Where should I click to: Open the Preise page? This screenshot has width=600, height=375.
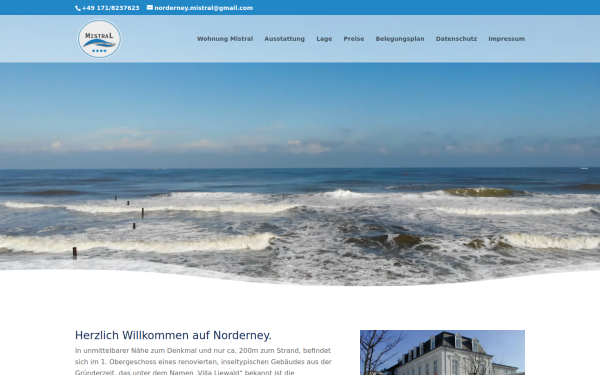coord(354,39)
